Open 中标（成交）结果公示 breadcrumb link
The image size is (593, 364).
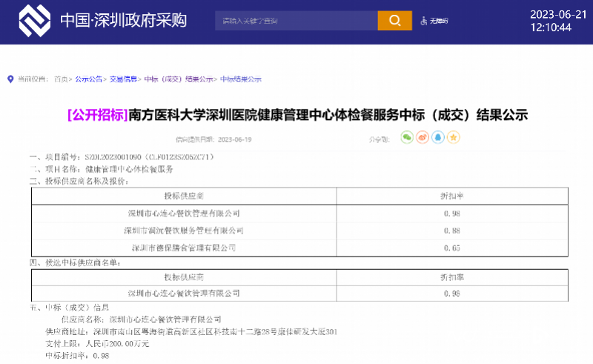[x=179, y=79]
